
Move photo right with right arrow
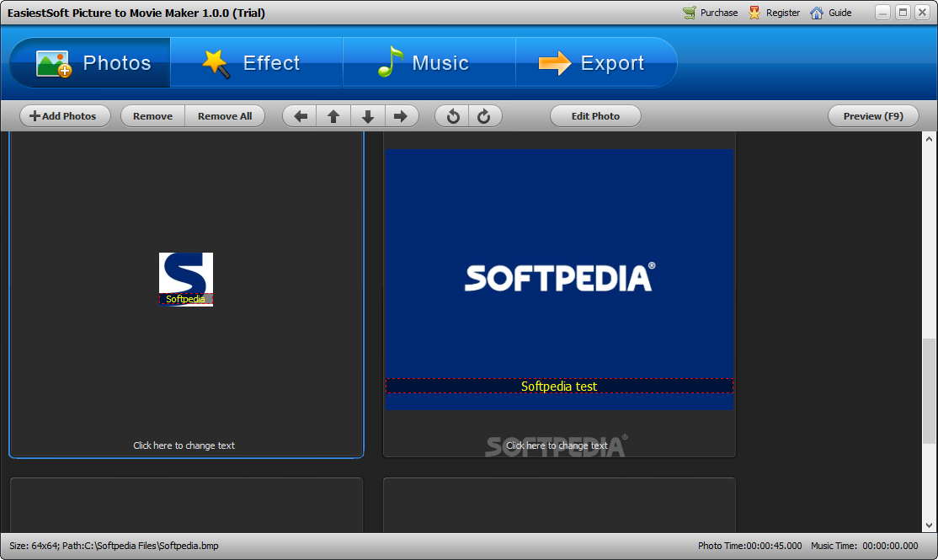(401, 116)
